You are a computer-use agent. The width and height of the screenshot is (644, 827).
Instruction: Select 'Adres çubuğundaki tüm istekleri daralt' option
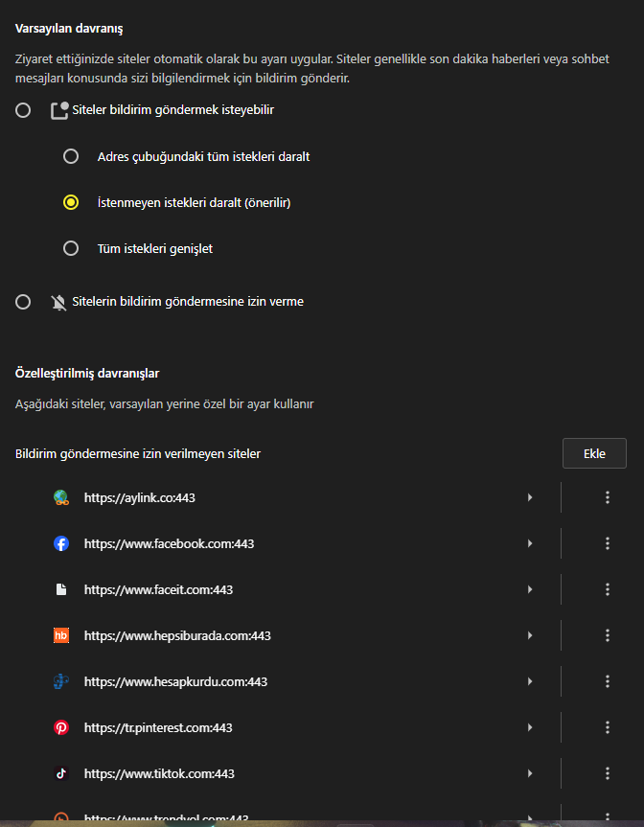71,156
